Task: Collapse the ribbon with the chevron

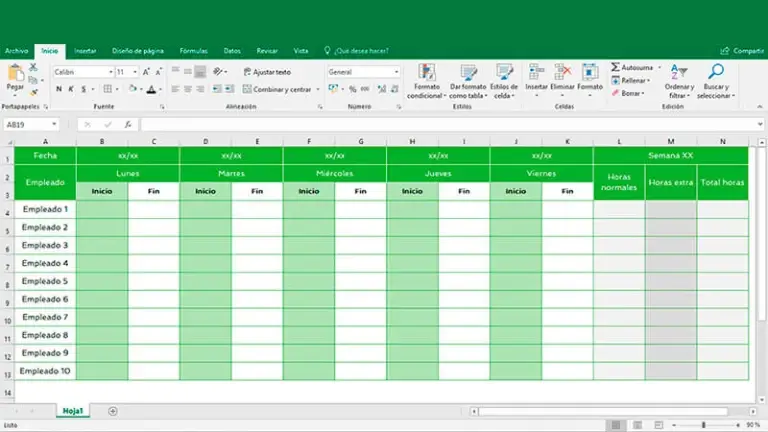Action: click(760, 106)
